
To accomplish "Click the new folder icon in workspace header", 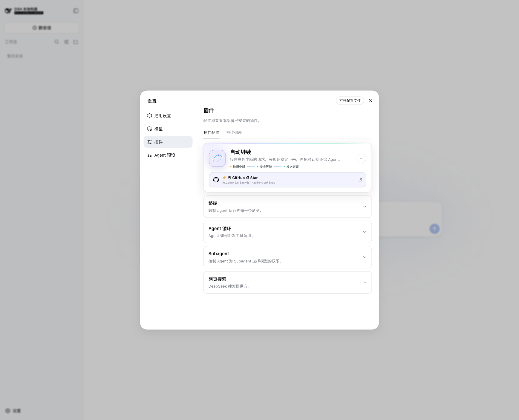I will 76,42.
